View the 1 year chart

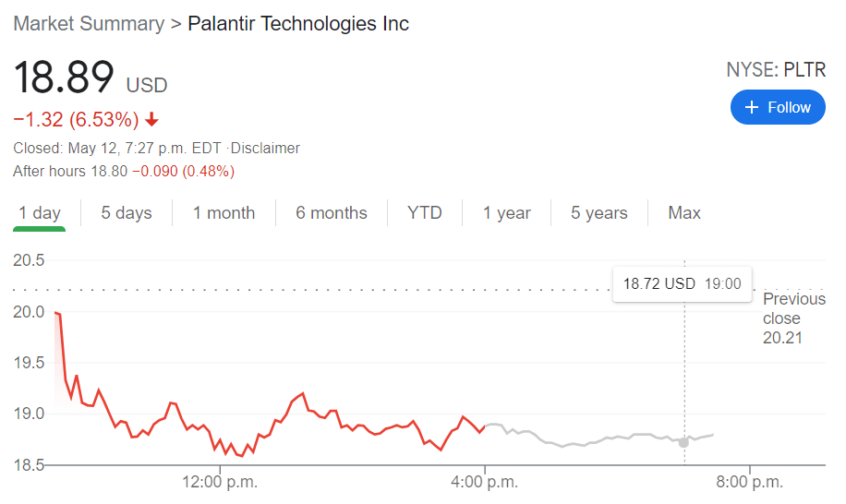coord(507,213)
